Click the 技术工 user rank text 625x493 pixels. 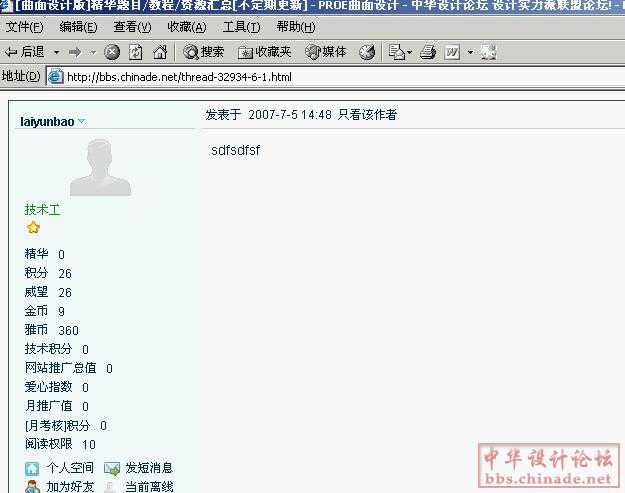(42, 210)
